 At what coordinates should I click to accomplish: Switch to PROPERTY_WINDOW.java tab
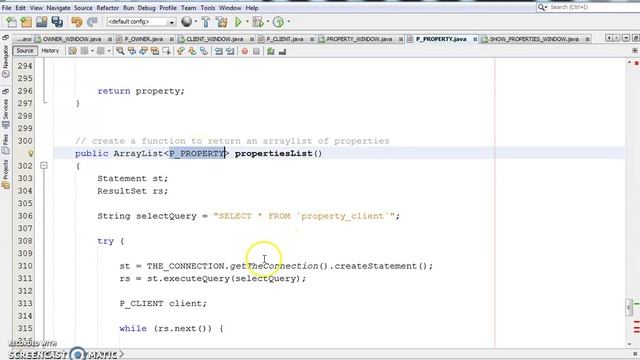[x=358, y=39]
